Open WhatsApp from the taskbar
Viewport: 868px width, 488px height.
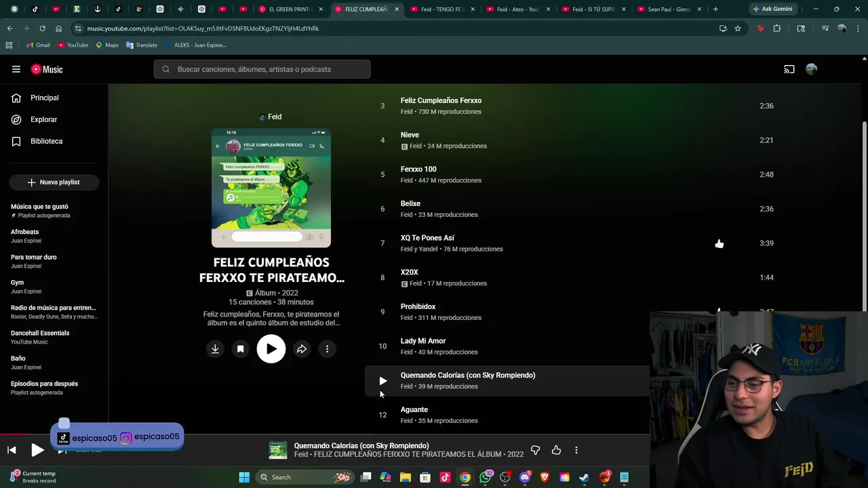[485, 477]
